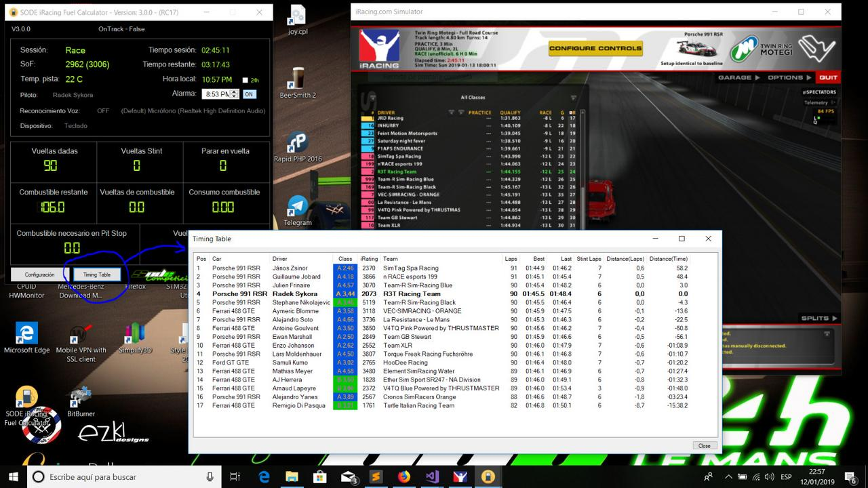Viewport: 868px width, 488px height.
Task: Click taskbar clock showing 22:57
Action: point(817,476)
